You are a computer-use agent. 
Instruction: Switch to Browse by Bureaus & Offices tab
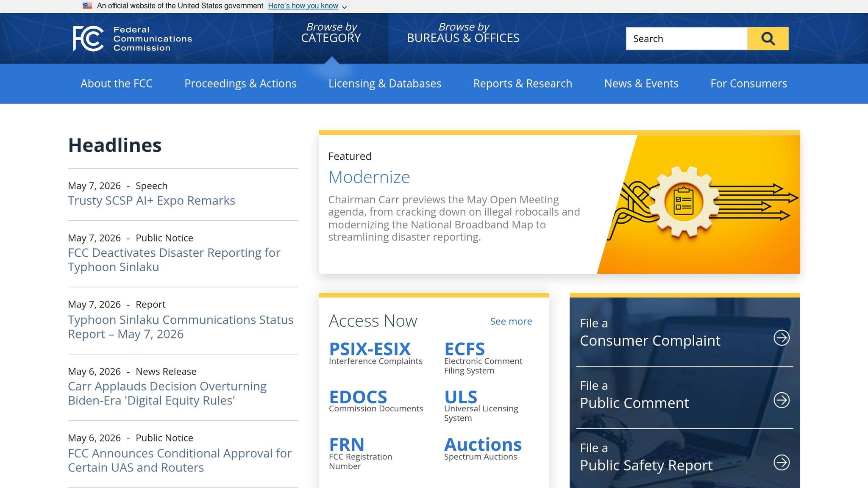coord(463,33)
